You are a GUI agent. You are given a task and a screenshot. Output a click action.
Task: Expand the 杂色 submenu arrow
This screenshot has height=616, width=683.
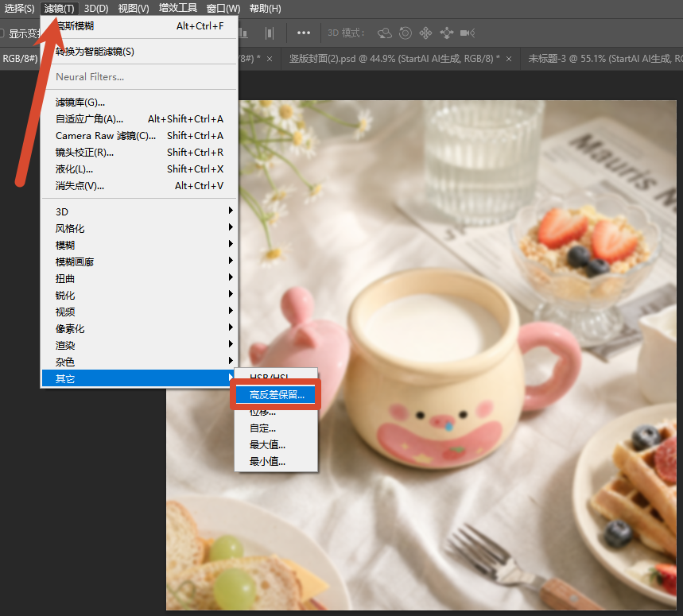click(x=231, y=361)
